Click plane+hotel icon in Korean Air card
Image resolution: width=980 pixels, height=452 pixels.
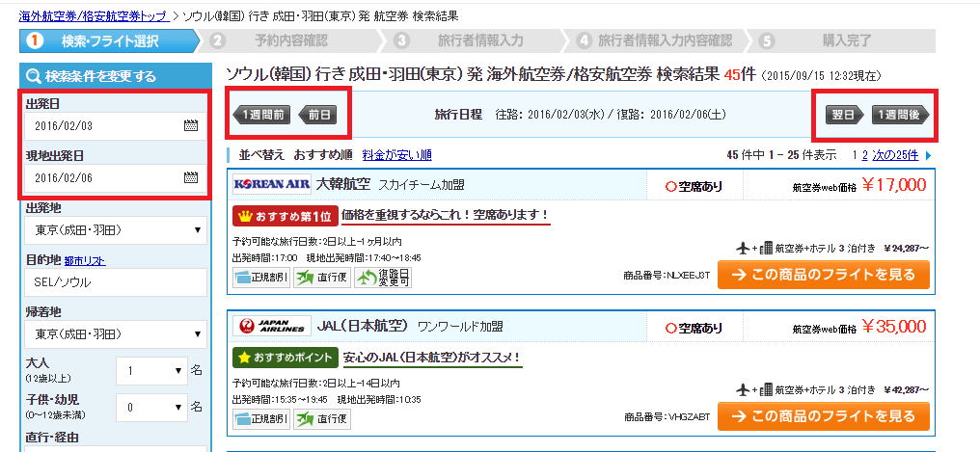pos(754,249)
